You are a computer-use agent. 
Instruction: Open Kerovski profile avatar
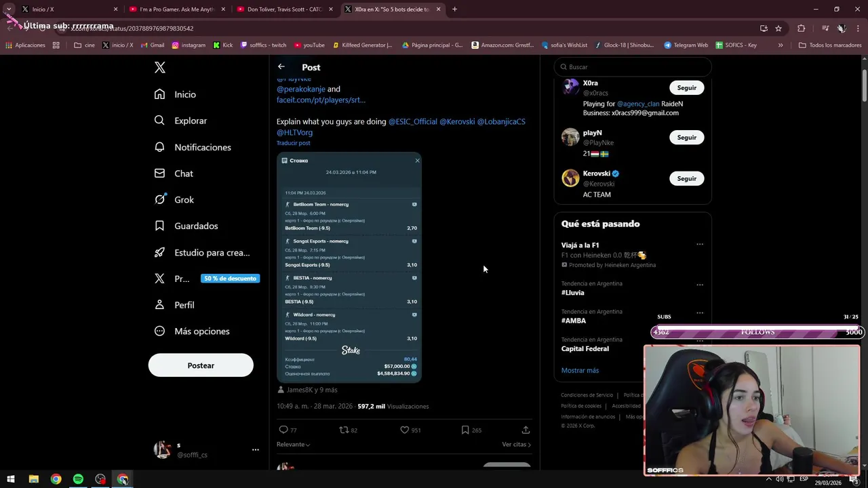pyautogui.click(x=570, y=178)
